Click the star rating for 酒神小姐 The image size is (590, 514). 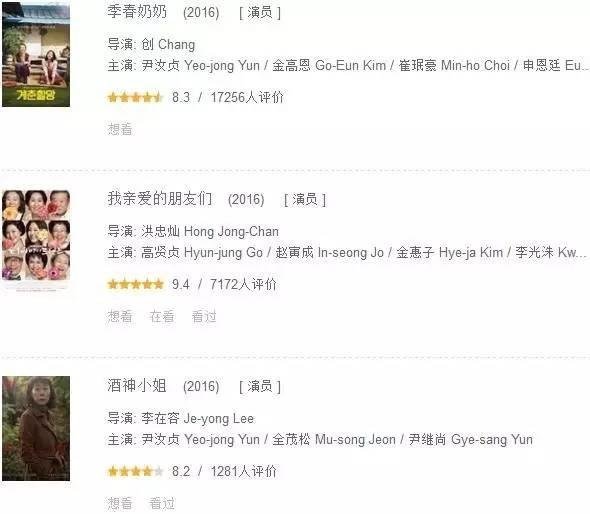pyautogui.click(x=135, y=471)
